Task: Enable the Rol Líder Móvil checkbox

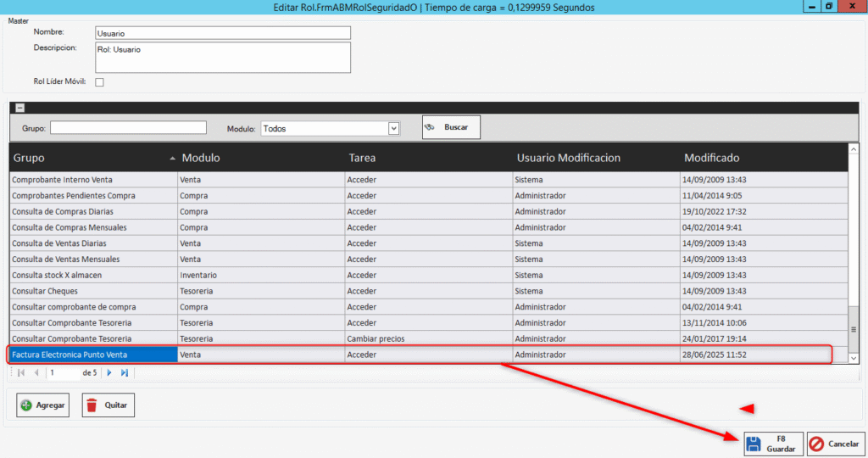Action: tap(99, 82)
